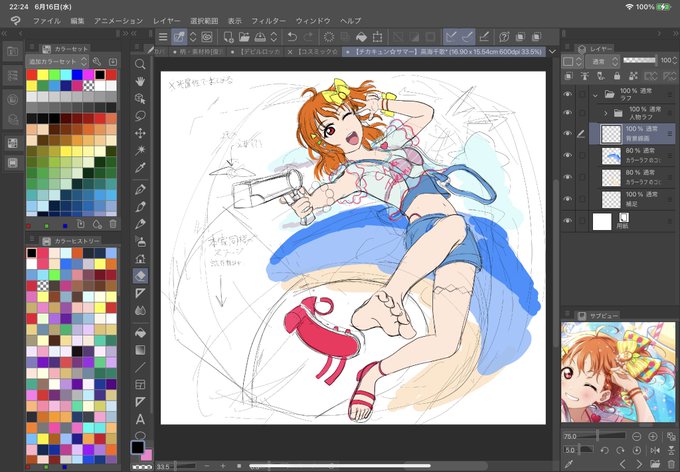Click the Undo arrow in command bar
The width and height of the screenshot is (680, 472).
pyautogui.click(x=292, y=37)
